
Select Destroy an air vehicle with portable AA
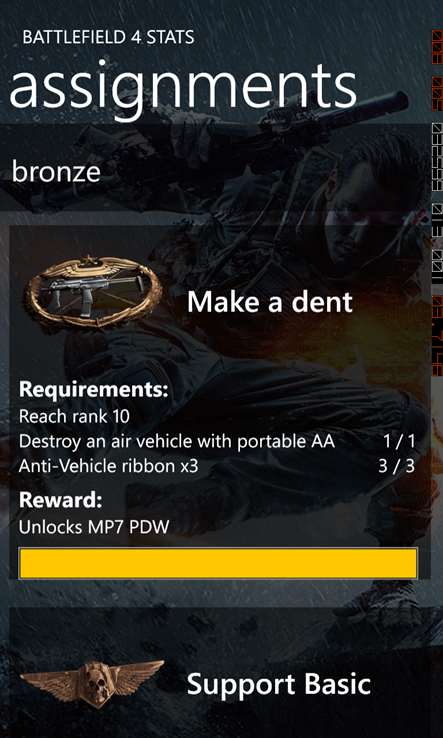point(177,441)
